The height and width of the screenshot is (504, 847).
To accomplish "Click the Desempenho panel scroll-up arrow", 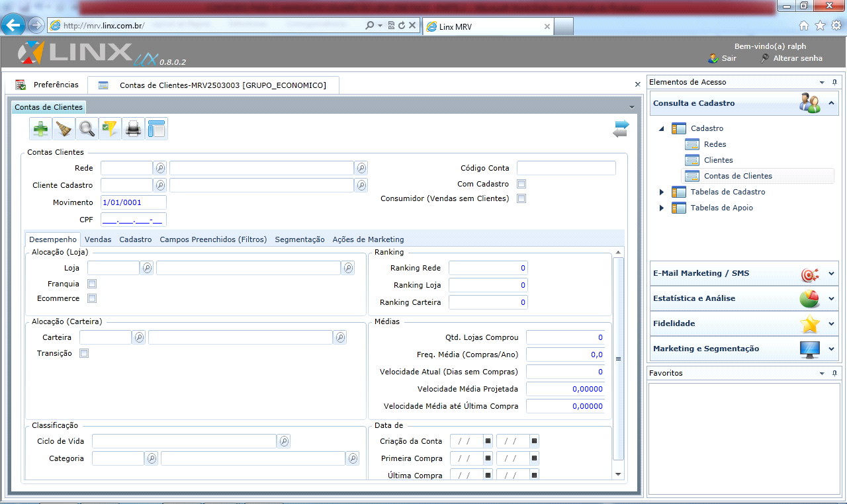I will (x=618, y=253).
